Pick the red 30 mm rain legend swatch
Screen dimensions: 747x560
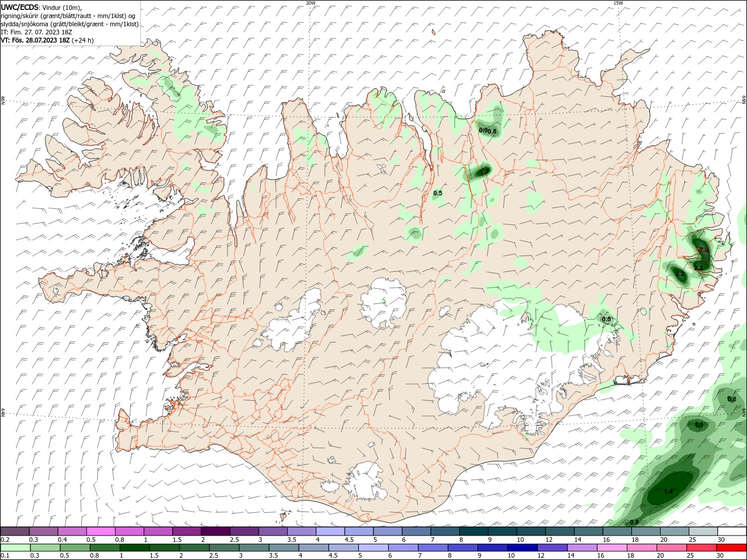(732, 548)
